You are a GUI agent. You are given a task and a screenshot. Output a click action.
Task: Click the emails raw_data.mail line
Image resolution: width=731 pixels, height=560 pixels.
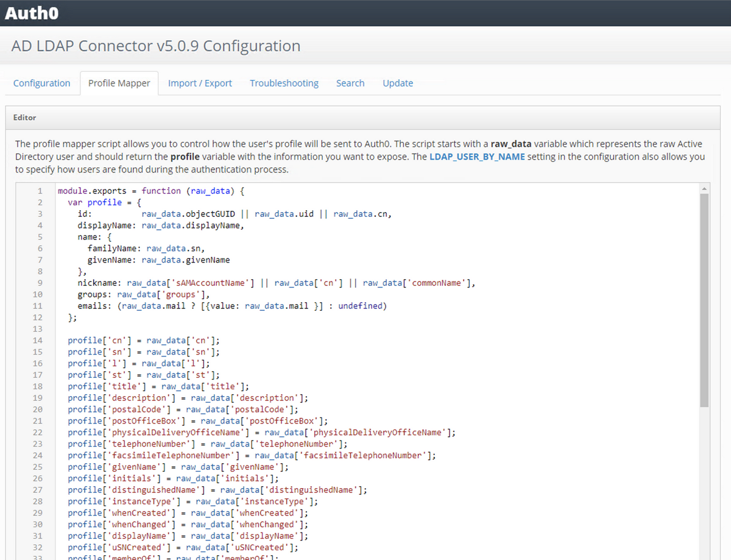232,306
